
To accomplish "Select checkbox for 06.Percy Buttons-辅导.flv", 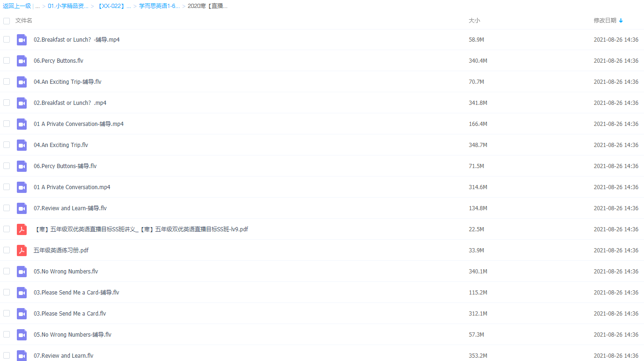I will (x=7, y=166).
